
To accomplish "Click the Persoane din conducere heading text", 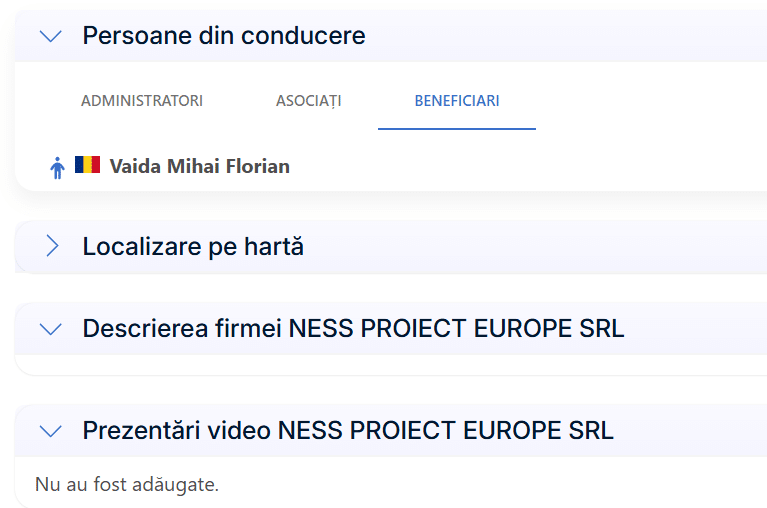I will [224, 36].
